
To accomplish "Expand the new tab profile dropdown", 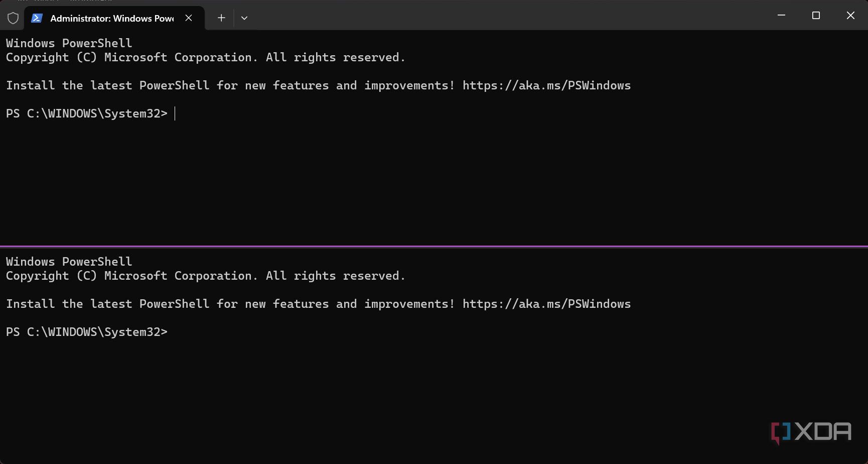I will pyautogui.click(x=244, y=18).
